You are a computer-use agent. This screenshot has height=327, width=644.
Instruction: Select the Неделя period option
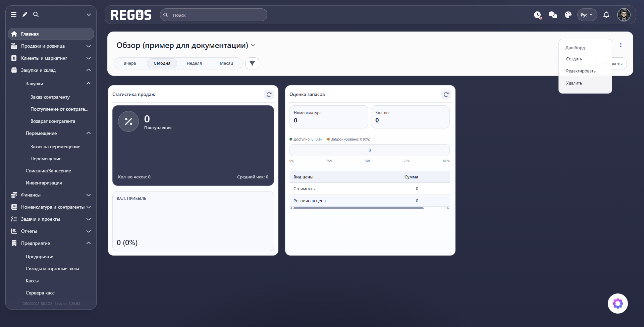point(194,63)
